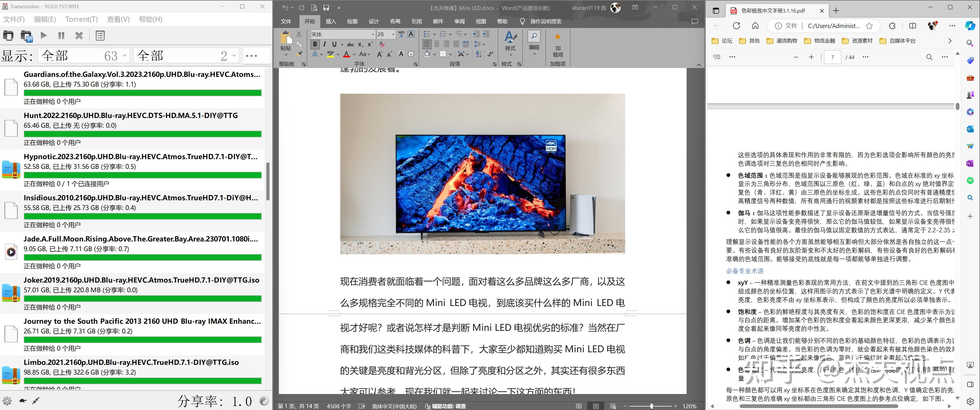The height and width of the screenshot is (410, 980).
Task: Toggle italic formatting in Word
Action: [325, 44]
